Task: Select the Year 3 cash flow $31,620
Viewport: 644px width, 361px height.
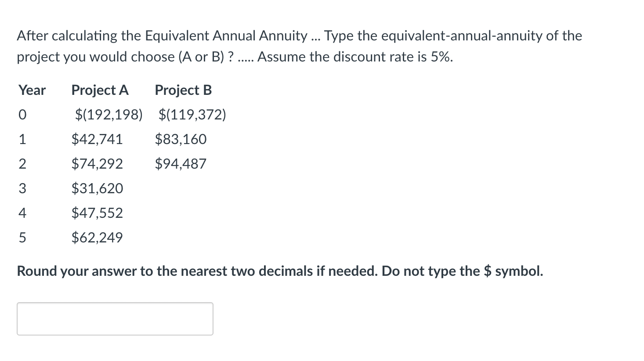Action: pos(97,188)
